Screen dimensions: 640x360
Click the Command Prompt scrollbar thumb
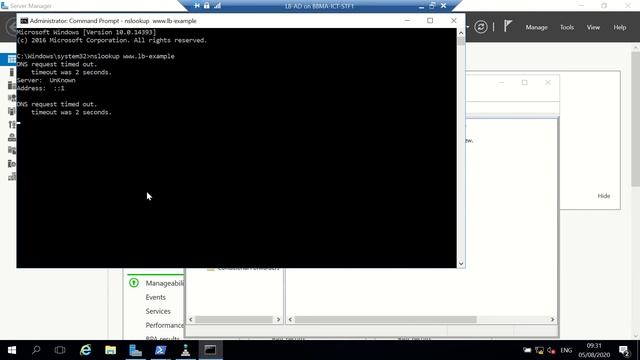click(x=461, y=41)
